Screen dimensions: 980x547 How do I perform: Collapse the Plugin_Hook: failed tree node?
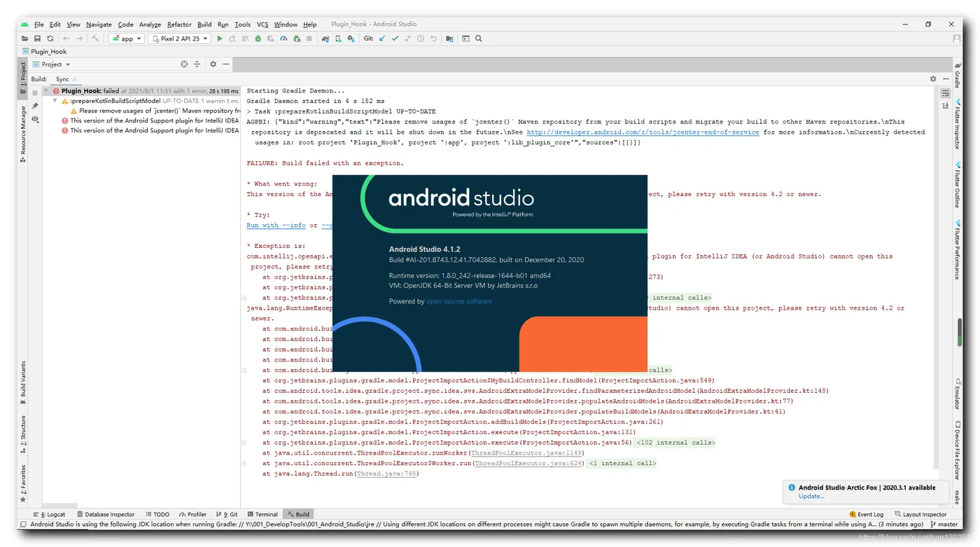click(x=46, y=91)
